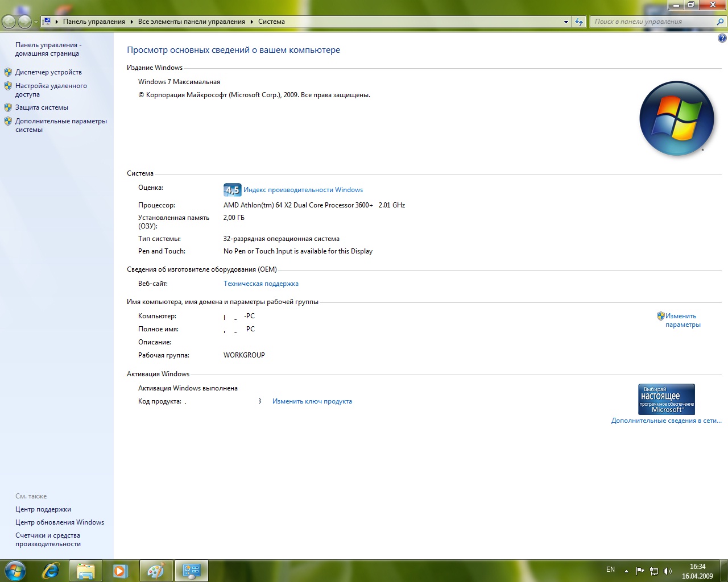Click the 2,00 ГБ memory value
Viewport: 728px width, 582px height.
point(234,218)
